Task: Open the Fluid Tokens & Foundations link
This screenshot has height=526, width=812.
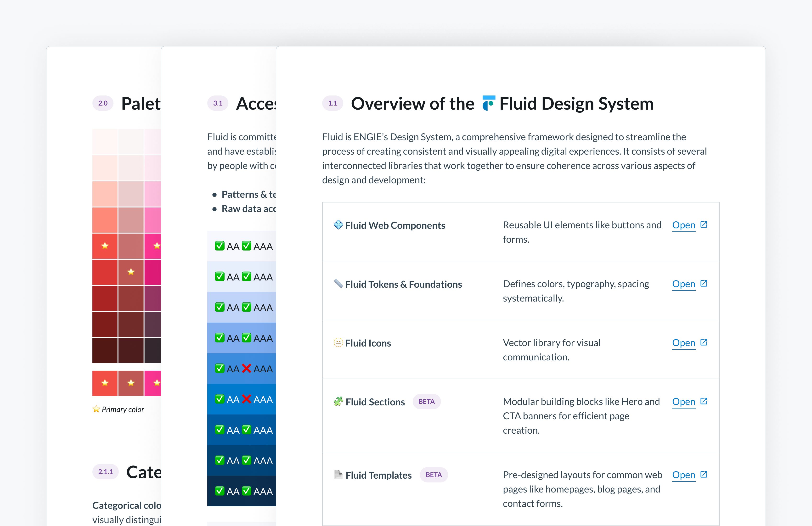Action: (x=683, y=284)
